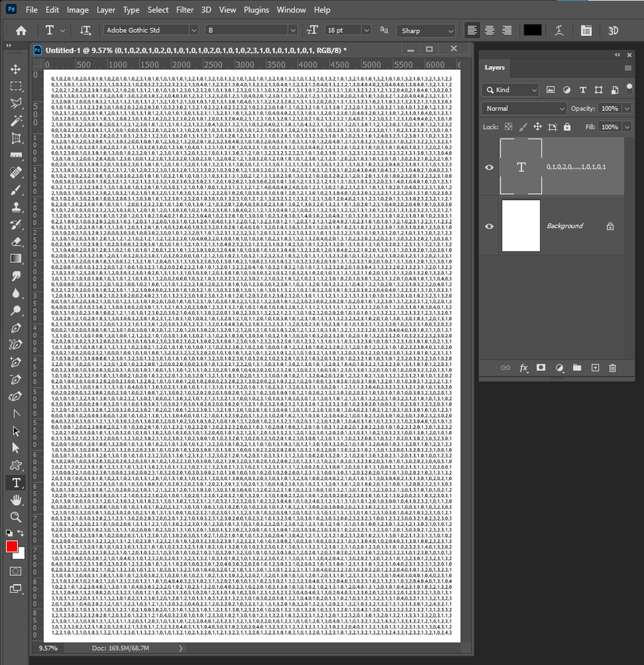This screenshot has height=665, width=644.
Task: Select the Healing Brush tool
Action: (16, 172)
